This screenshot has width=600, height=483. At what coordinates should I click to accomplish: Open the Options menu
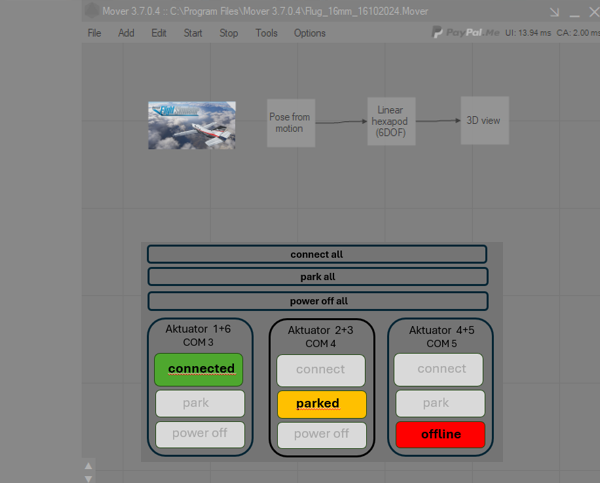pyautogui.click(x=309, y=33)
